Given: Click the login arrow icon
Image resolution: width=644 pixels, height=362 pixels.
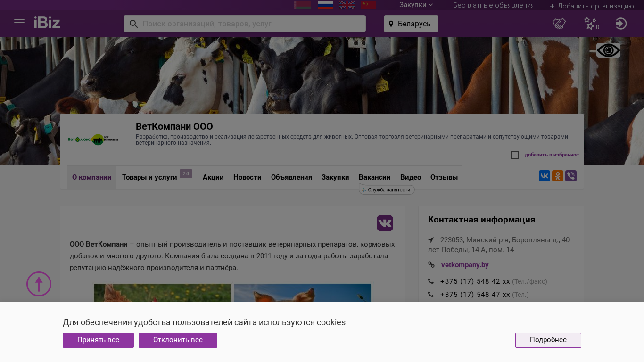Looking at the screenshot, I should click(621, 24).
